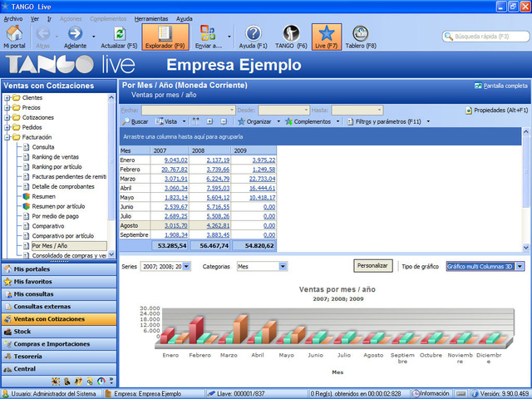
Task: Switch to Pantalla completa view
Action: [500, 86]
